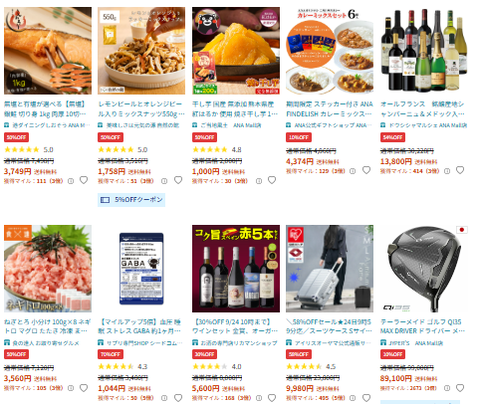This screenshot has width=480, height=404.
Task: Click shop icon next to IRIS OHYAMA store
Action: pos(289,343)
